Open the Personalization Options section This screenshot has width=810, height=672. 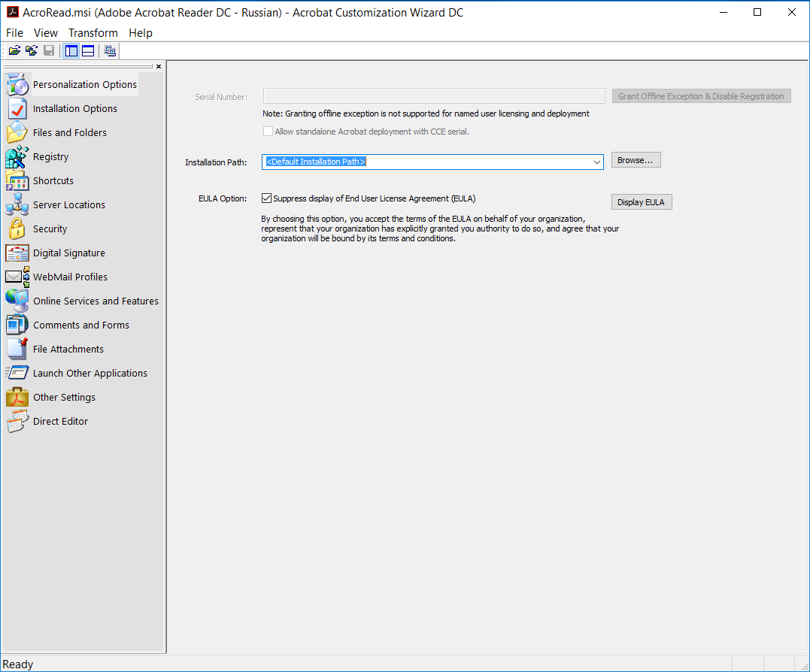tap(71, 85)
